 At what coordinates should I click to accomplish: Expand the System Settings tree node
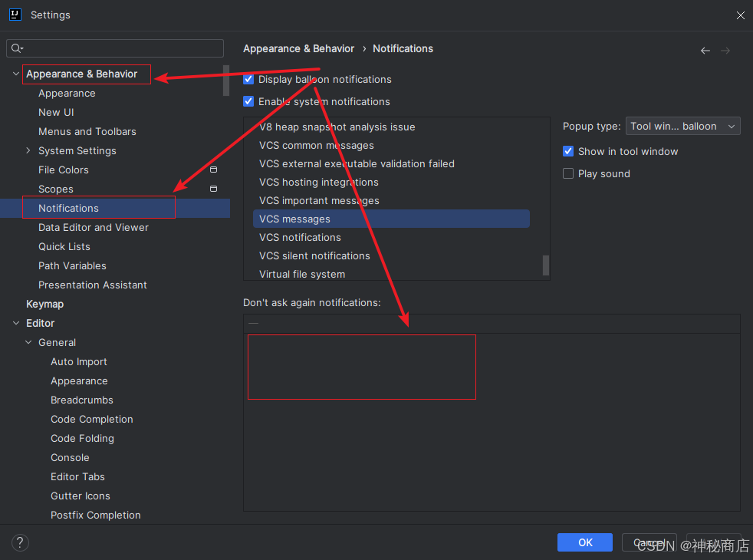click(28, 150)
